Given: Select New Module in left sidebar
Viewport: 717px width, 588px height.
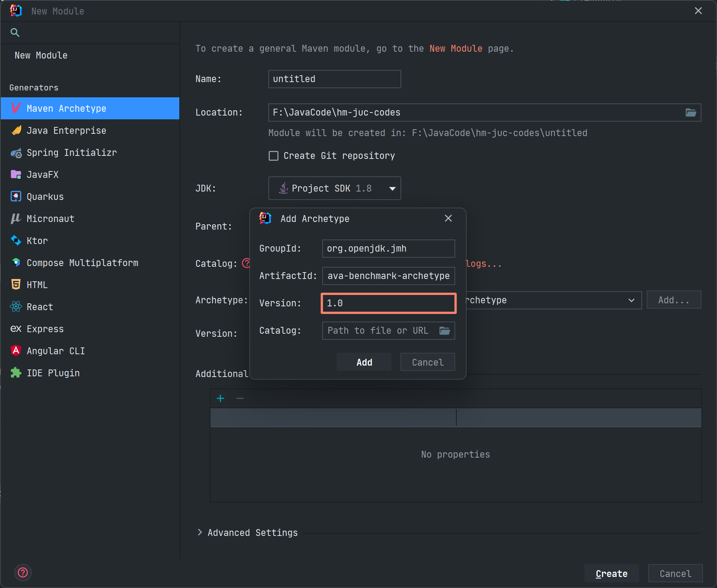Looking at the screenshot, I should tap(41, 55).
